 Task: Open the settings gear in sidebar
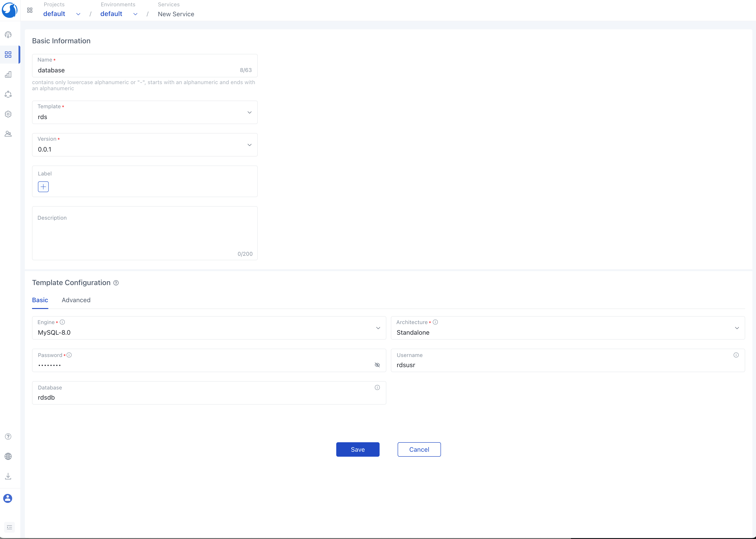pos(8,114)
